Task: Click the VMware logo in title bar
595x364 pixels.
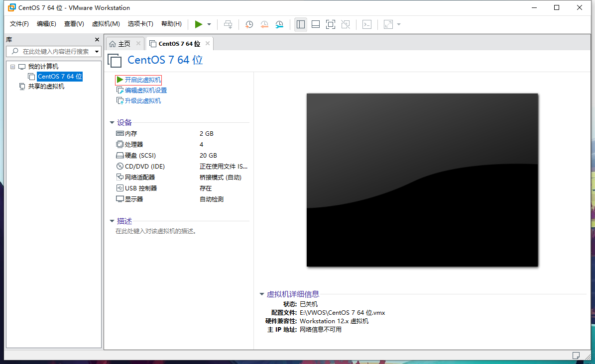Action: pyautogui.click(x=12, y=7)
